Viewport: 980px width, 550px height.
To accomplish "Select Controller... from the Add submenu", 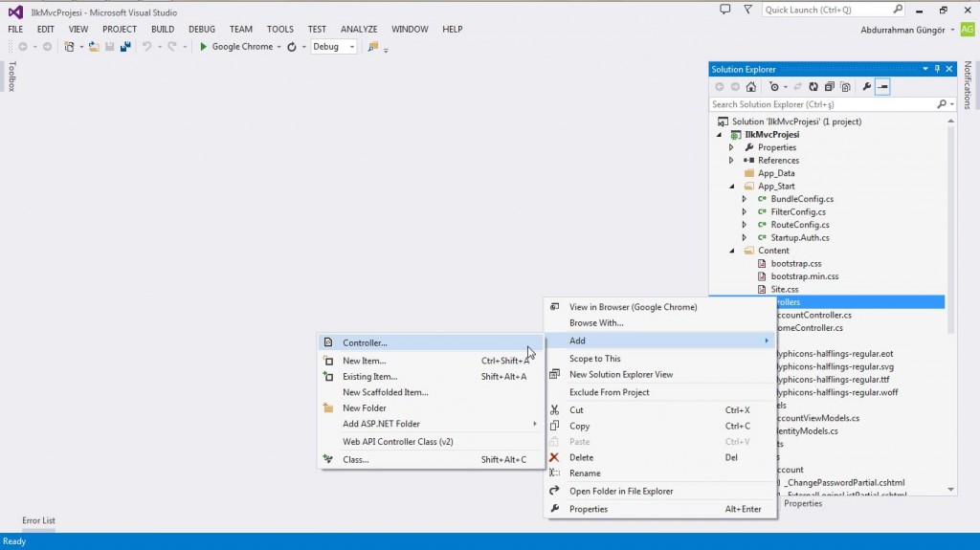I will point(365,342).
